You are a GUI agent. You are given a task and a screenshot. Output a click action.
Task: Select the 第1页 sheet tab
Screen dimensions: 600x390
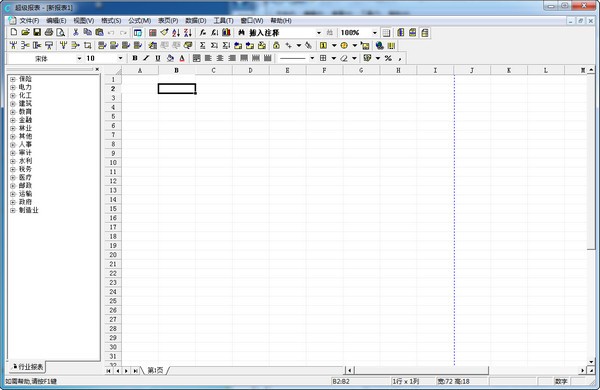click(x=155, y=370)
